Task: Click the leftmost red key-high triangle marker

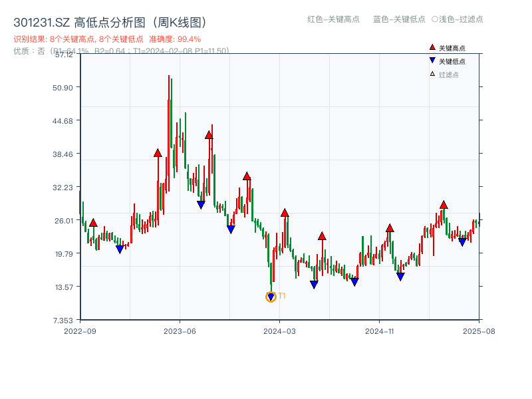Action: [x=93, y=221]
